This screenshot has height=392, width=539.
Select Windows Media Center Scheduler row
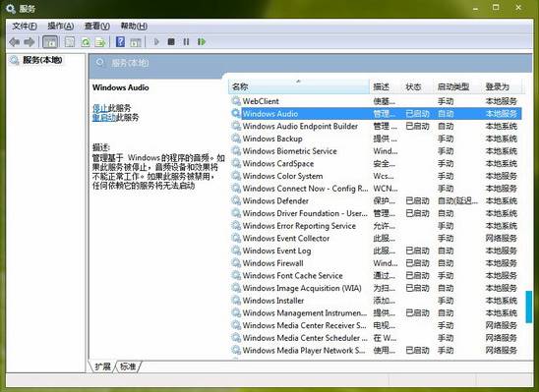[x=376, y=338]
